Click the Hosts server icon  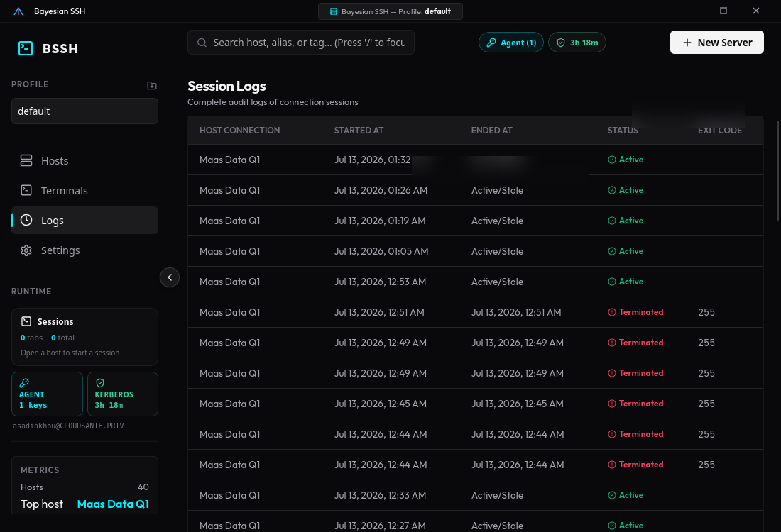[26, 160]
